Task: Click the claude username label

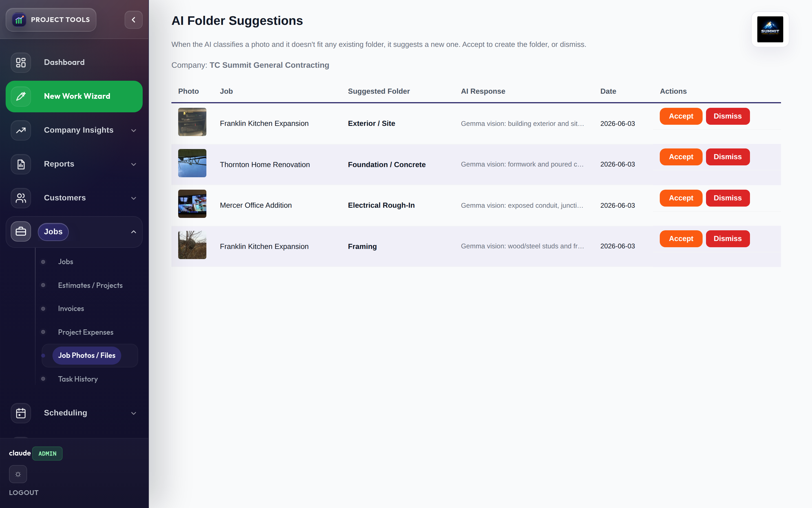Action: (20, 453)
